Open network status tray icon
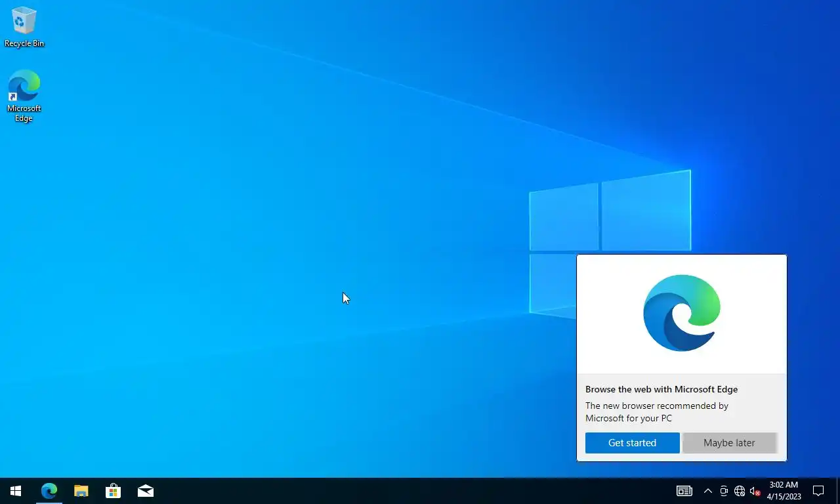Image resolution: width=840 pixels, height=504 pixels. [x=740, y=491]
